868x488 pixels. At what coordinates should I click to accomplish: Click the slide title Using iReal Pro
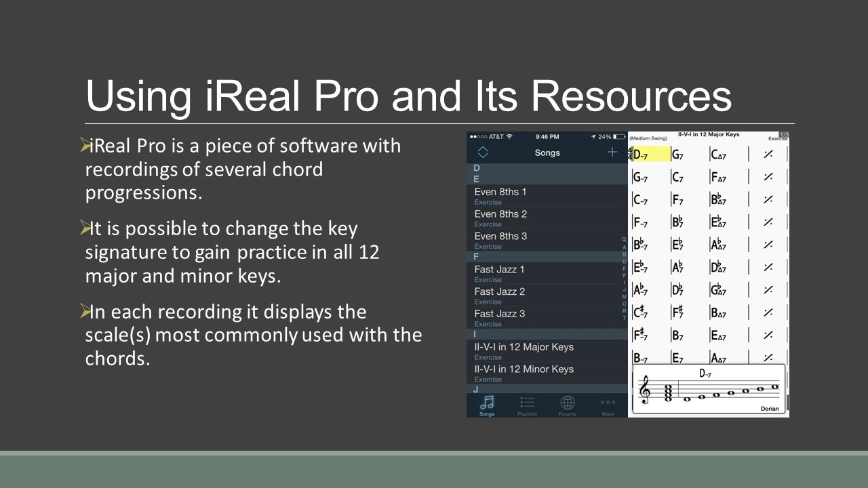(408, 97)
